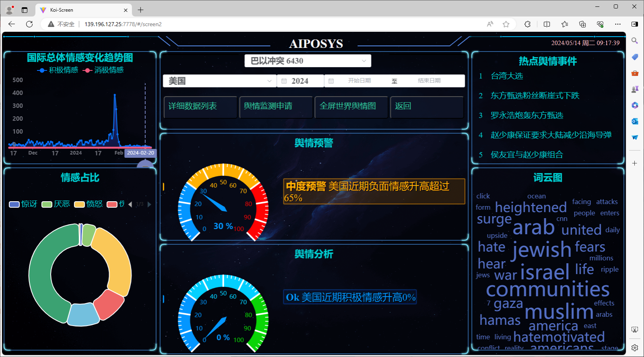Open sidebar settings gear icon
This screenshot has height=357, width=644.
pos(635,348)
